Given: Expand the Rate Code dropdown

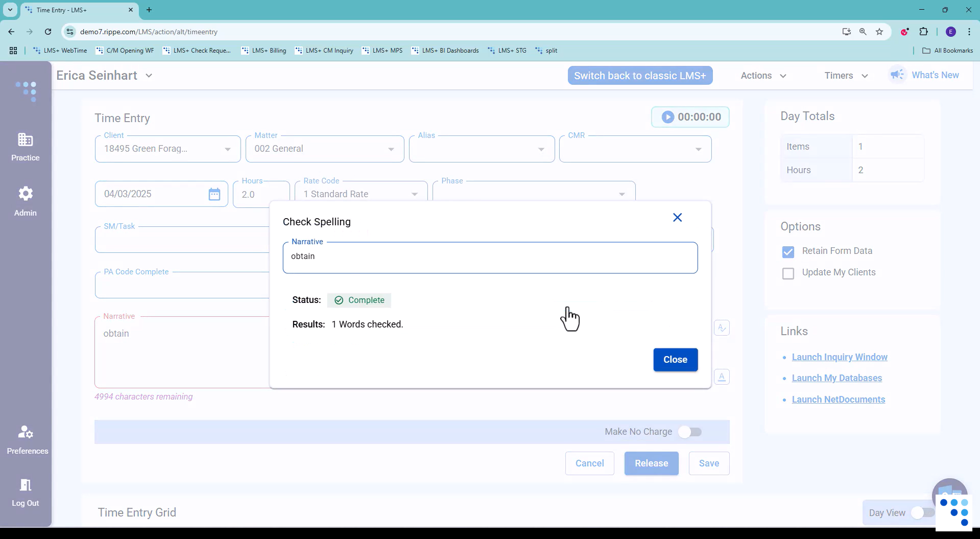Looking at the screenshot, I should click(x=414, y=194).
